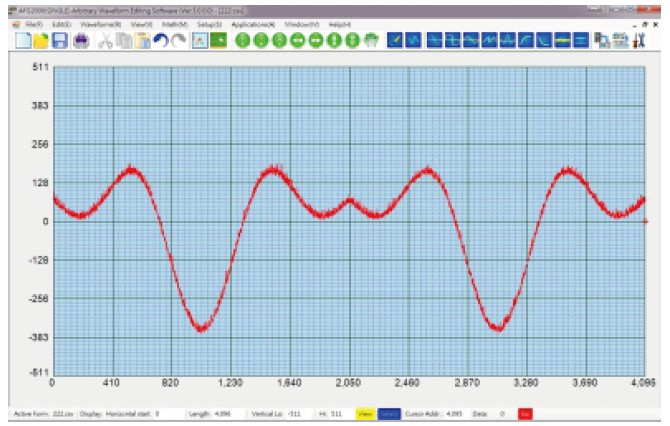670x426 pixels.
Task: Click the yellow horizontal line DC icon
Action: click(563, 41)
